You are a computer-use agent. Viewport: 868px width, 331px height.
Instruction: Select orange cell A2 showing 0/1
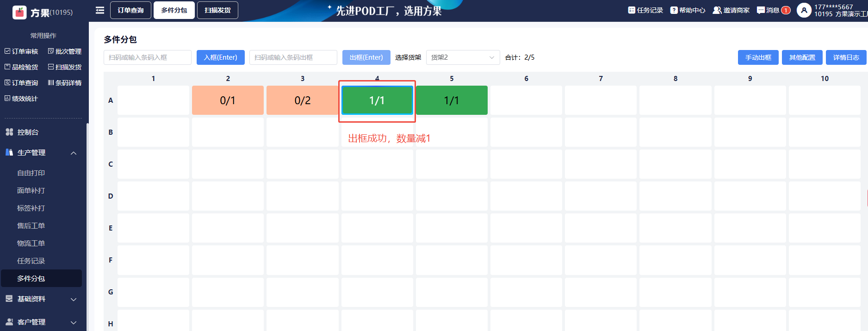[x=228, y=100]
